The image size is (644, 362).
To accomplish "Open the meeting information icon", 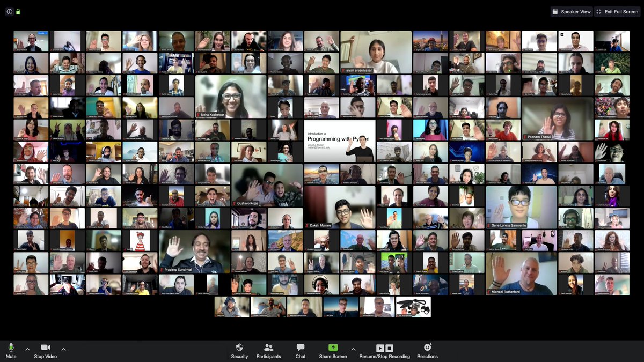I will (9, 11).
